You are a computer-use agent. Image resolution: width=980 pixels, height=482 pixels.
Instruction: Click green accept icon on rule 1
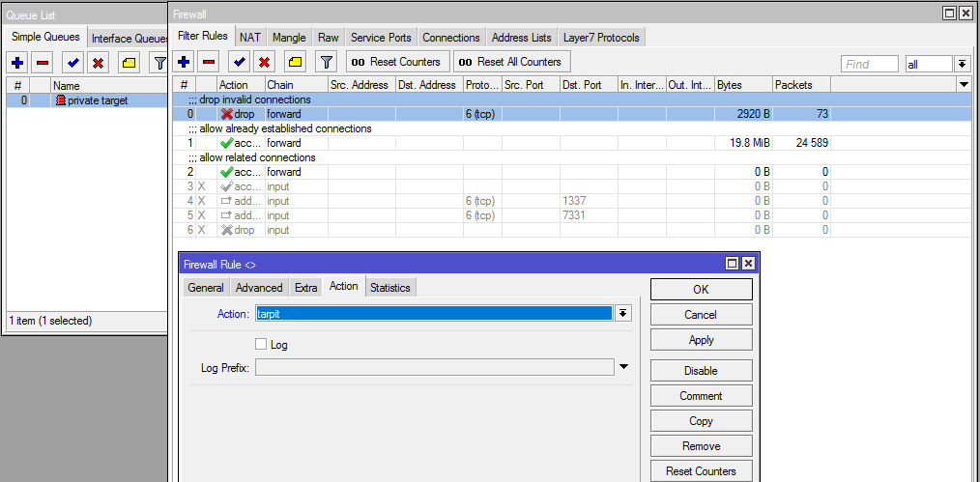point(227,143)
